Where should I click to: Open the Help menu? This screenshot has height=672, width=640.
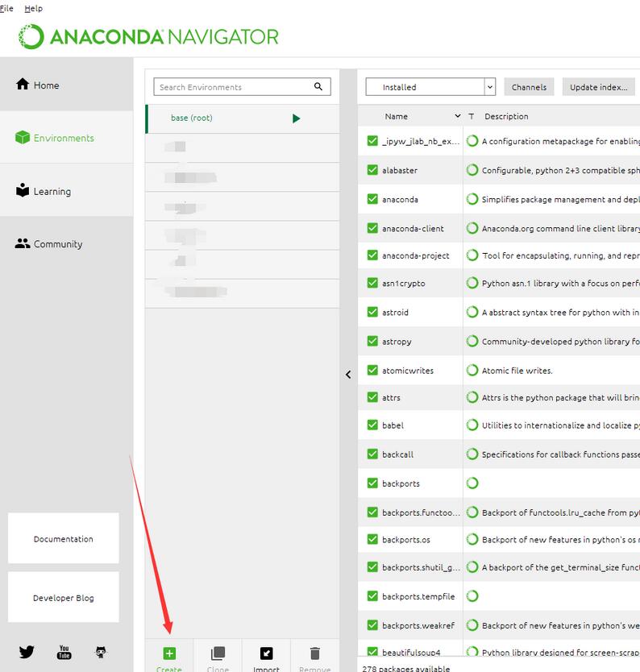[x=33, y=8]
